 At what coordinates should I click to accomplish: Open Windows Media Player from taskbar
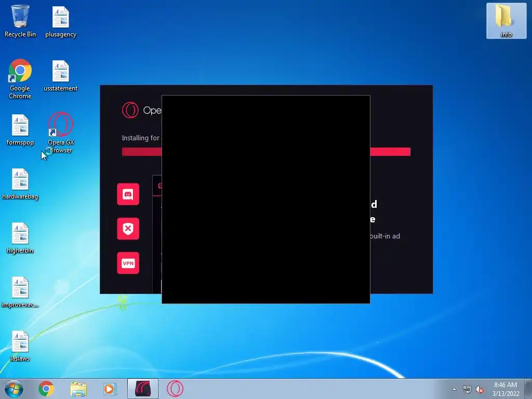point(110,389)
